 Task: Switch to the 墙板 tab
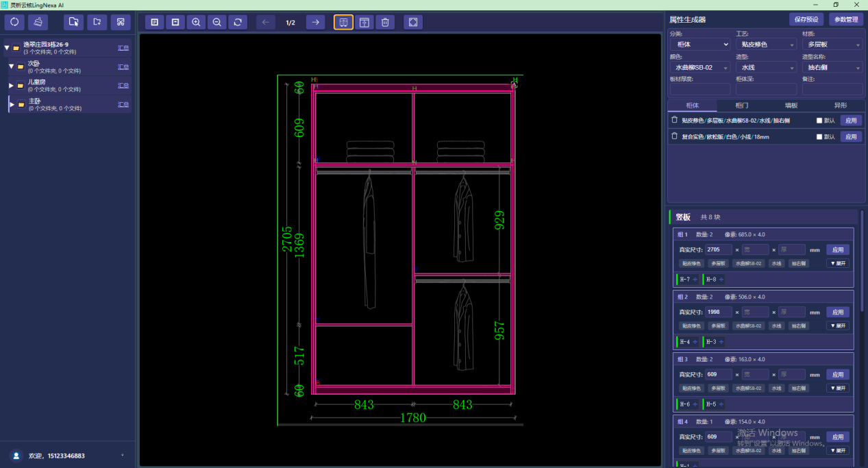tap(791, 106)
